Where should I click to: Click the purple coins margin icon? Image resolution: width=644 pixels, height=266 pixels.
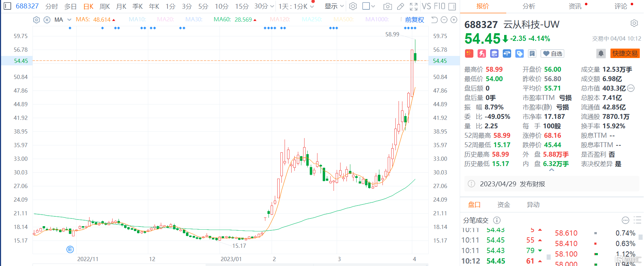[494, 53]
